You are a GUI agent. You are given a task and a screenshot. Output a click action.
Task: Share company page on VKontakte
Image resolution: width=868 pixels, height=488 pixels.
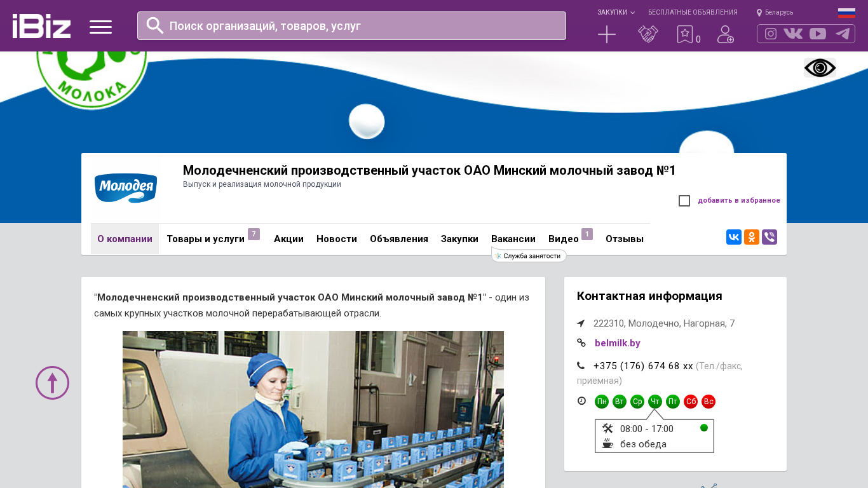tap(734, 237)
